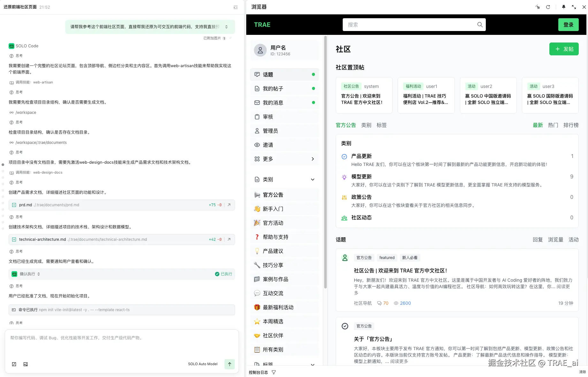
Task: Open the 模型更新 category
Action: pyautogui.click(x=362, y=177)
